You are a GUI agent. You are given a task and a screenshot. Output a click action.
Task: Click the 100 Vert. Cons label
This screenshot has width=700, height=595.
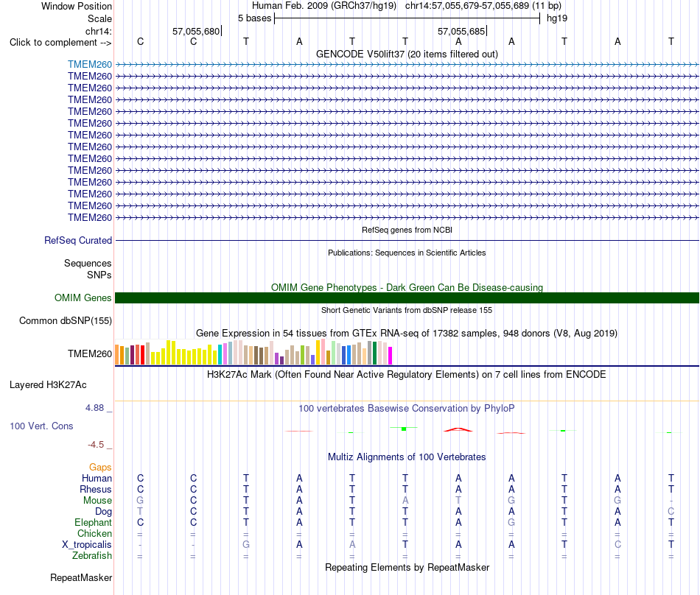point(41,426)
